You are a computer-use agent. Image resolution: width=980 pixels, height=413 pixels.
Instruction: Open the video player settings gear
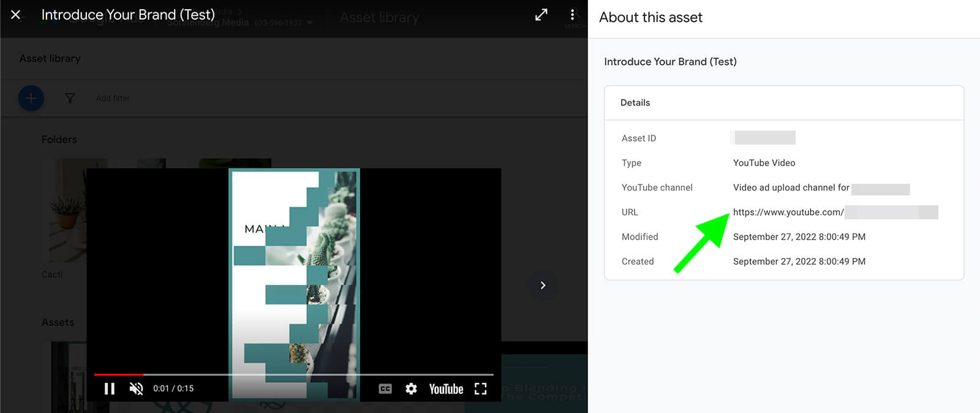click(x=411, y=388)
